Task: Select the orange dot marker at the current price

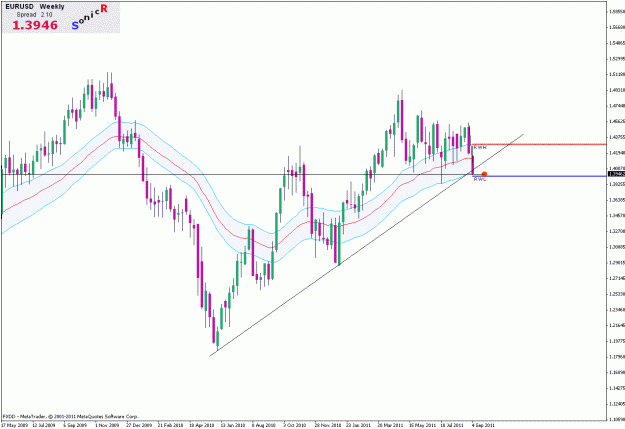Action: [484, 174]
